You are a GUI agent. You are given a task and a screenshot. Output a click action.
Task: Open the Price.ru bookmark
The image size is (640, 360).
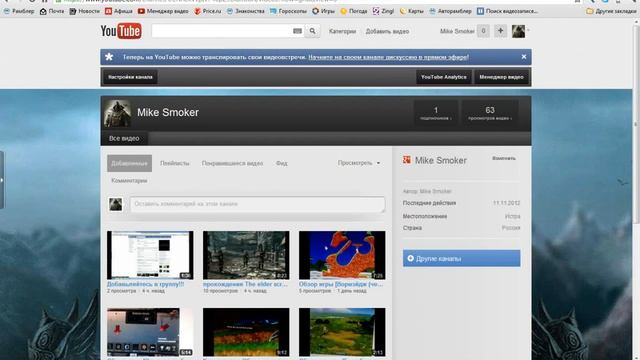(208, 11)
